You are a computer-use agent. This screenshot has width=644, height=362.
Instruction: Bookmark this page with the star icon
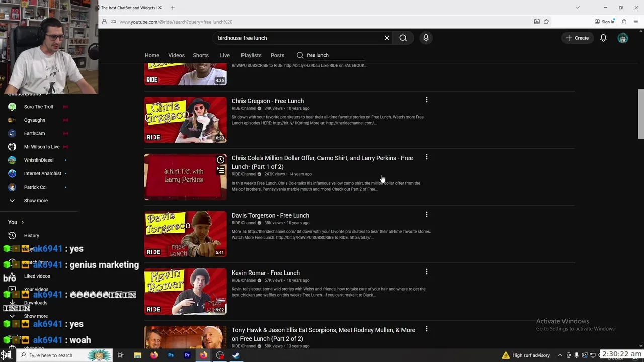546,22
